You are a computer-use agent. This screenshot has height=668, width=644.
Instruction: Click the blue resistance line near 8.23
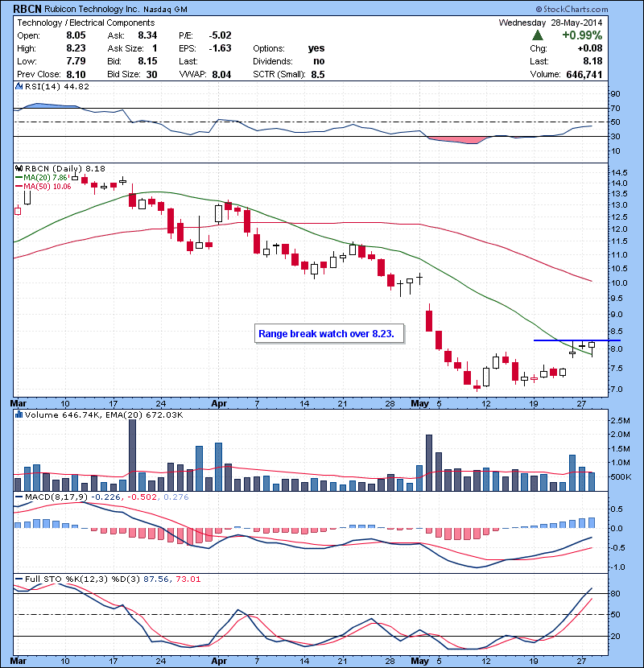click(x=577, y=340)
